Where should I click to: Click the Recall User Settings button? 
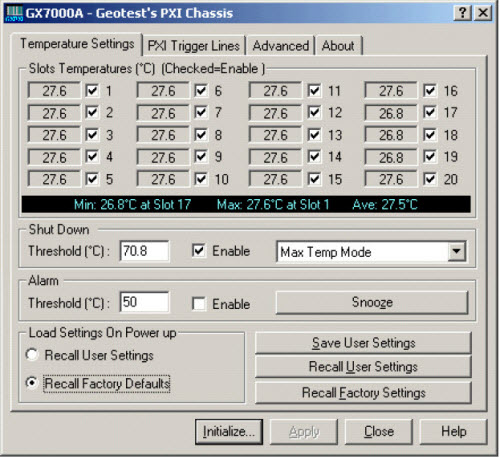(363, 367)
